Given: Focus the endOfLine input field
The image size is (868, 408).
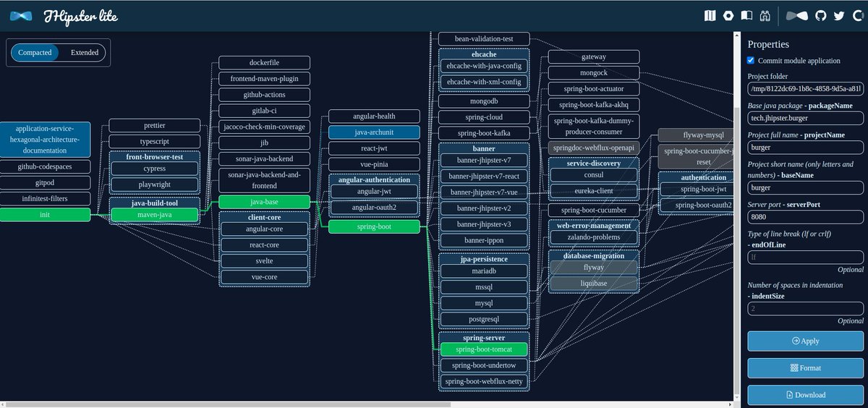Looking at the screenshot, I should coord(805,257).
